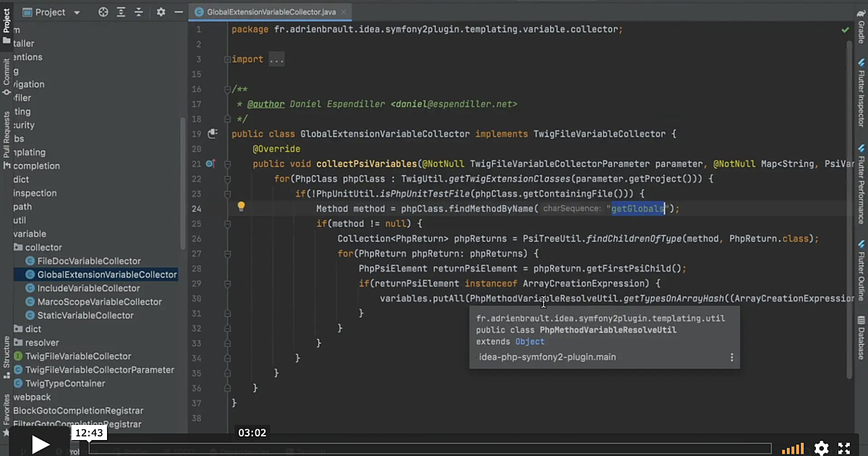Image resolution: width=868 pixels, height=456 pixels.
Task: Click the video progress bar
Action: 434,444
